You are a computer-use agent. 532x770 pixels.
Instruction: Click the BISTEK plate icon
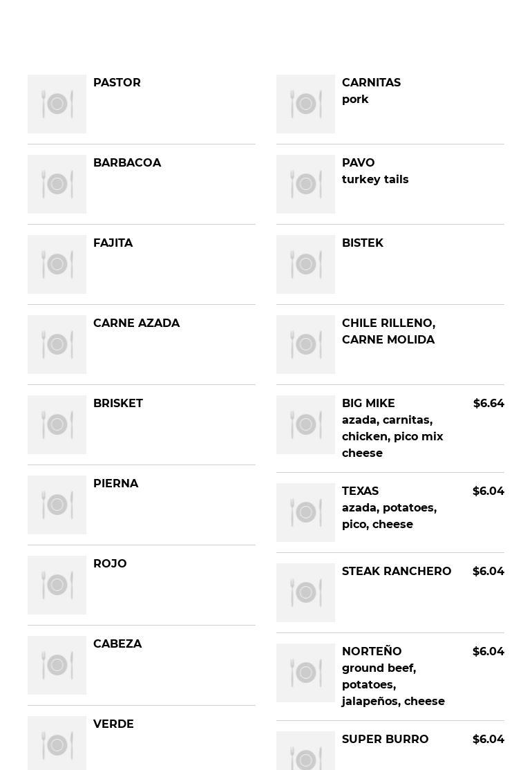tap(305, 264)
